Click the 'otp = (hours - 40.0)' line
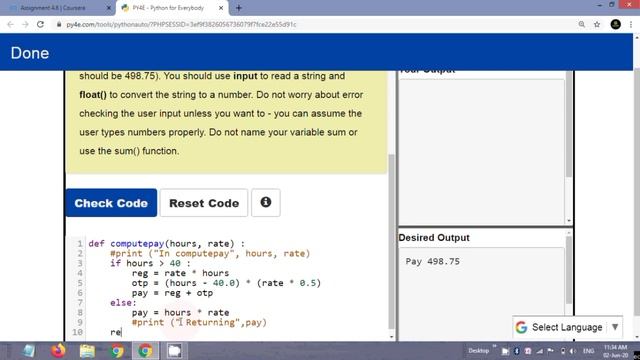 tap(227, 283)
